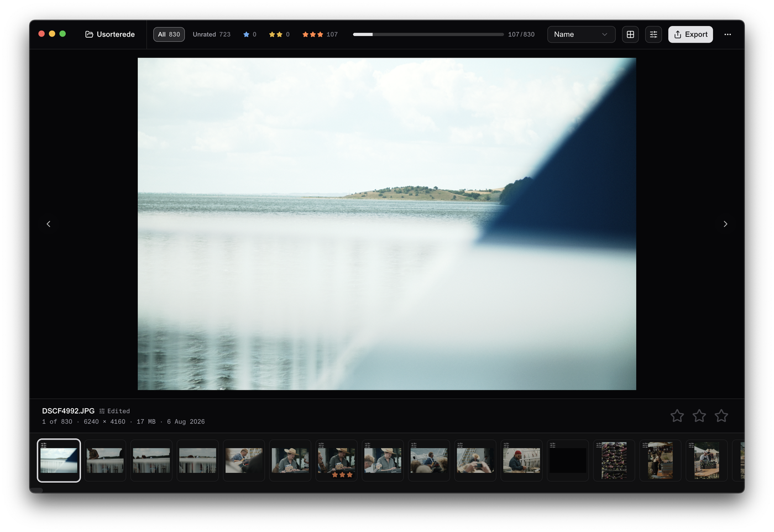774x532 pixels.
Task: Filter by one-star rating
Action: pos(250,34)
